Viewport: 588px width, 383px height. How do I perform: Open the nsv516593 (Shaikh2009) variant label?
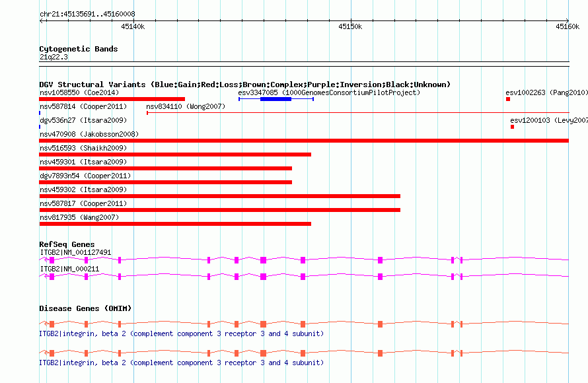(x=83, y=148)
